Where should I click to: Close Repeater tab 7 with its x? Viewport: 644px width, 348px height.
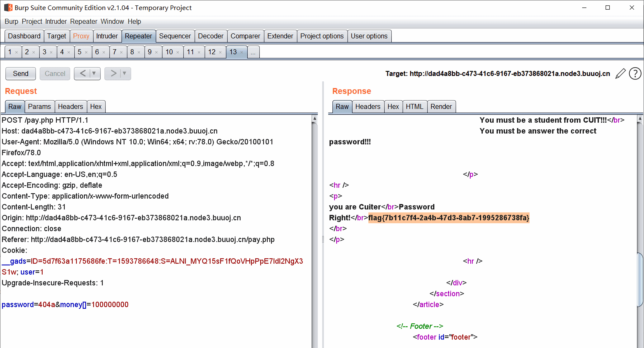pos(121,52)
